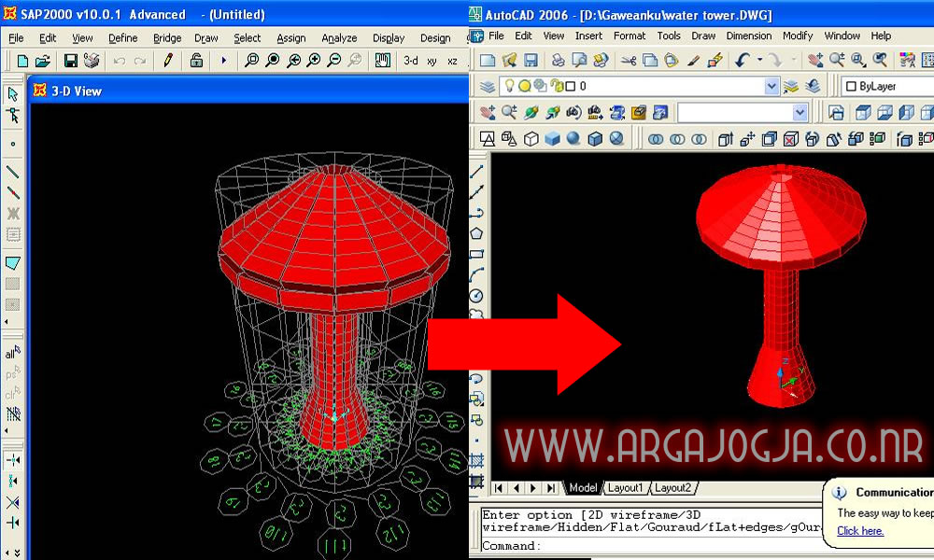This screenshot has height=560, width=934.
Task: Click Open file icon in SAP2000 toolbar
Action: pos(43,61)
